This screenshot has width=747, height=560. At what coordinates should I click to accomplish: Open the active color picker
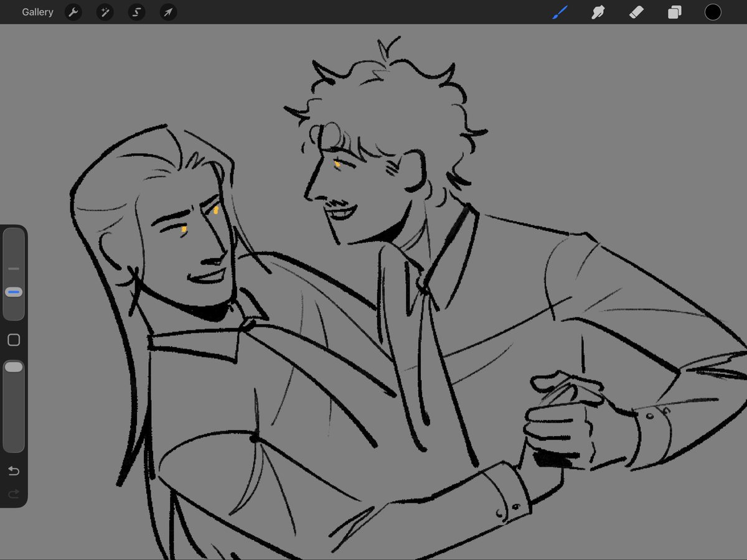coord(713,12)
